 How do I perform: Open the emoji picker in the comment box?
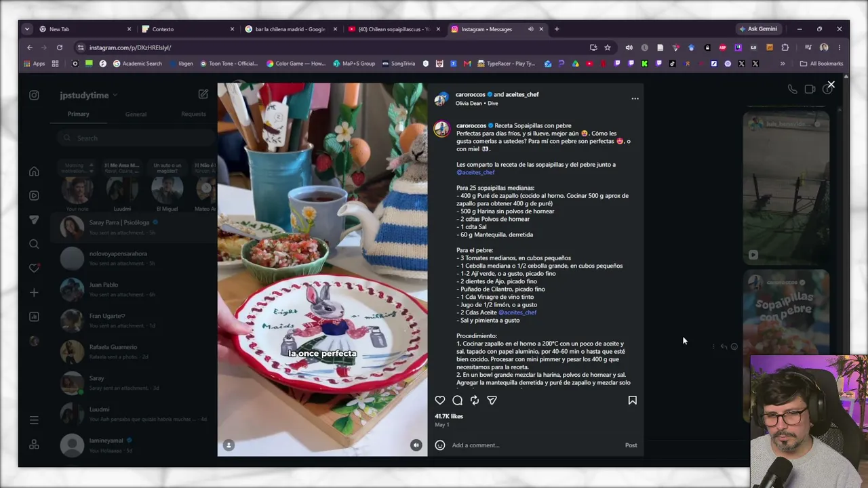point(440,445)
